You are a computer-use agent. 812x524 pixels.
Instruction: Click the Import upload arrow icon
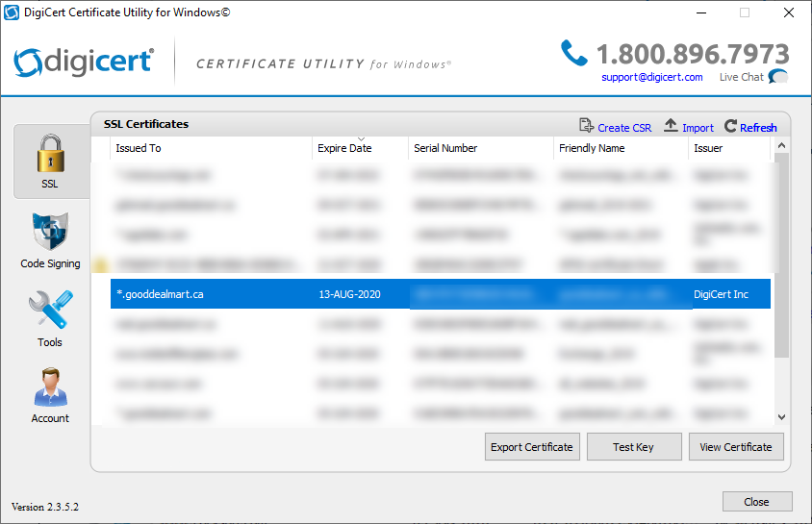pyautogui.click(x=671, y=125)
